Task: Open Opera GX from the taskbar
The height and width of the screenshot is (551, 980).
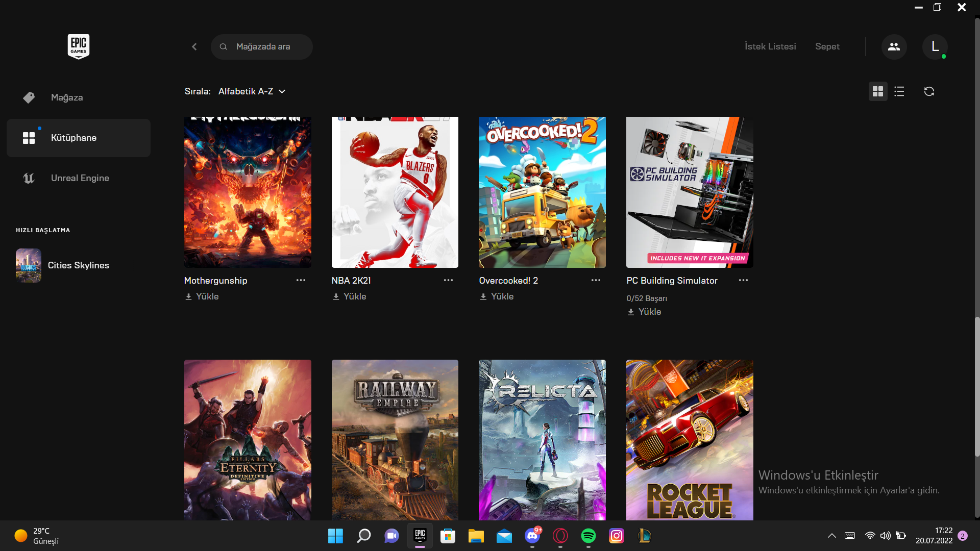Action: (x=560, y=536)
